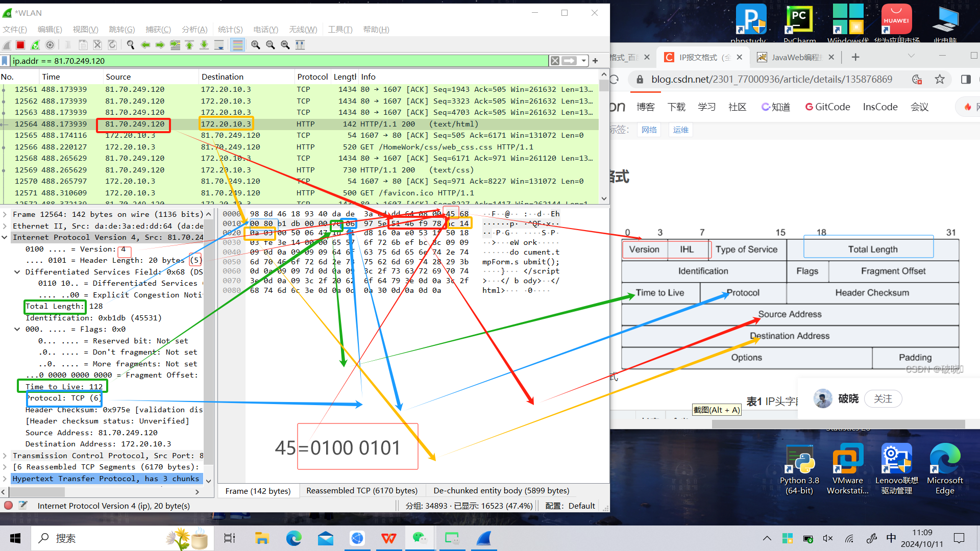Open the 统计(S) menu
This screenshot has width=980, height=551.
[230, 30]
